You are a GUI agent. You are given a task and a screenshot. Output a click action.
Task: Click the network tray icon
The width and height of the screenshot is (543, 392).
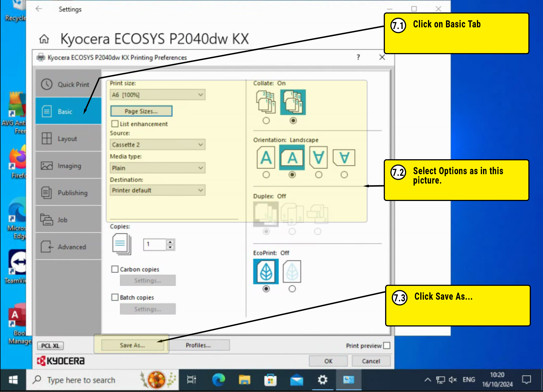click(x=440, y=380)
